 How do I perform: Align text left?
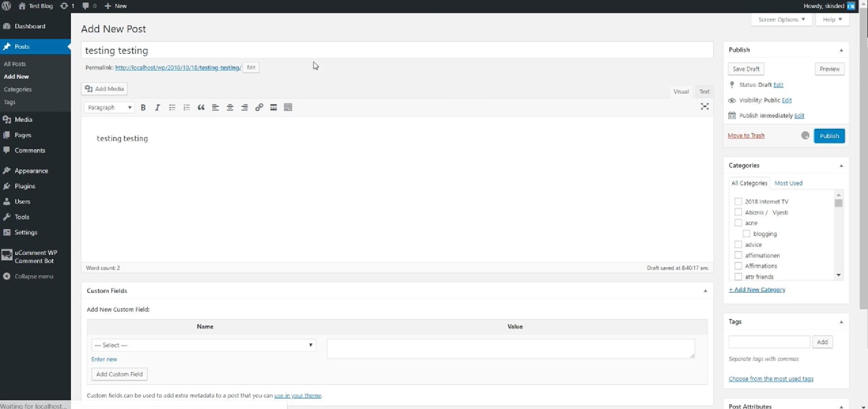[x=215, y=107]
